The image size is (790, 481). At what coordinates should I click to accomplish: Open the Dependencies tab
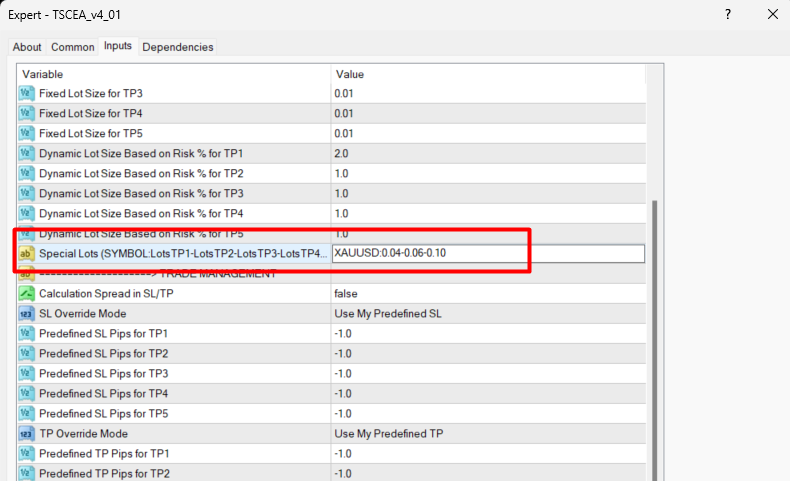point(178,47)
